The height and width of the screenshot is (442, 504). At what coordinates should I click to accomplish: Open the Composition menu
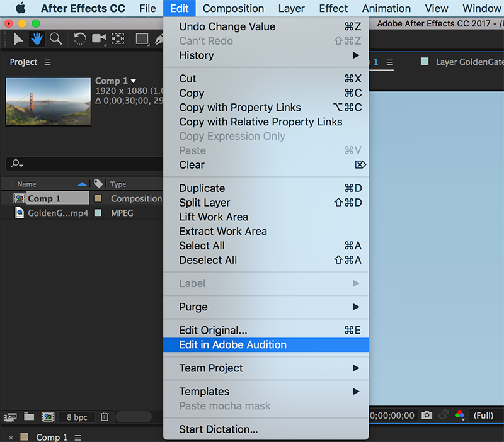[x=233, y=9]
